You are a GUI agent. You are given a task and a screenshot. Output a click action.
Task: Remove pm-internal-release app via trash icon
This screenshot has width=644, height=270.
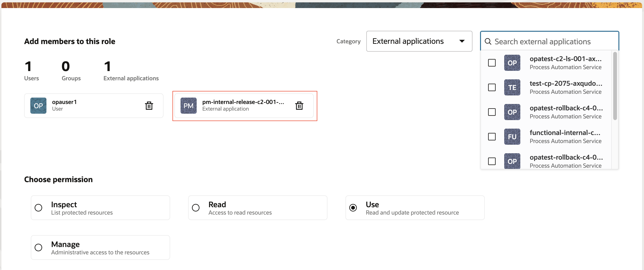pyautogui.click(x=299, y=105)
